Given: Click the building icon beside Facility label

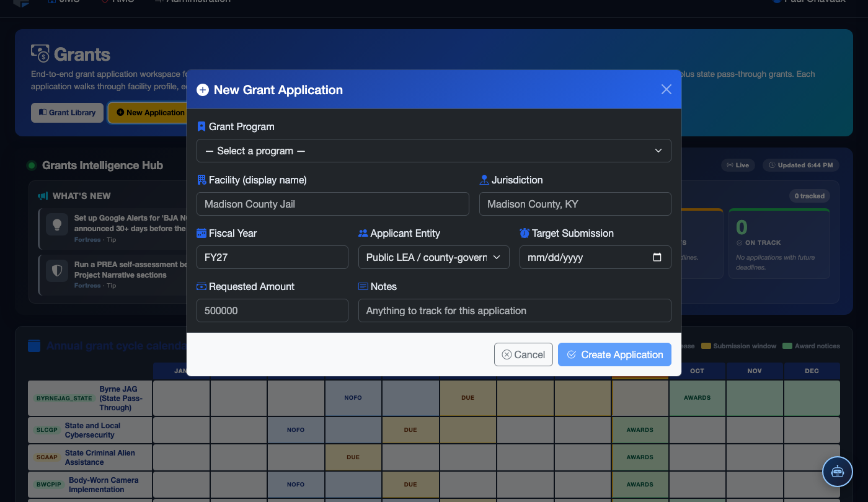Looking at the screenshot, I should click(201, 180).
